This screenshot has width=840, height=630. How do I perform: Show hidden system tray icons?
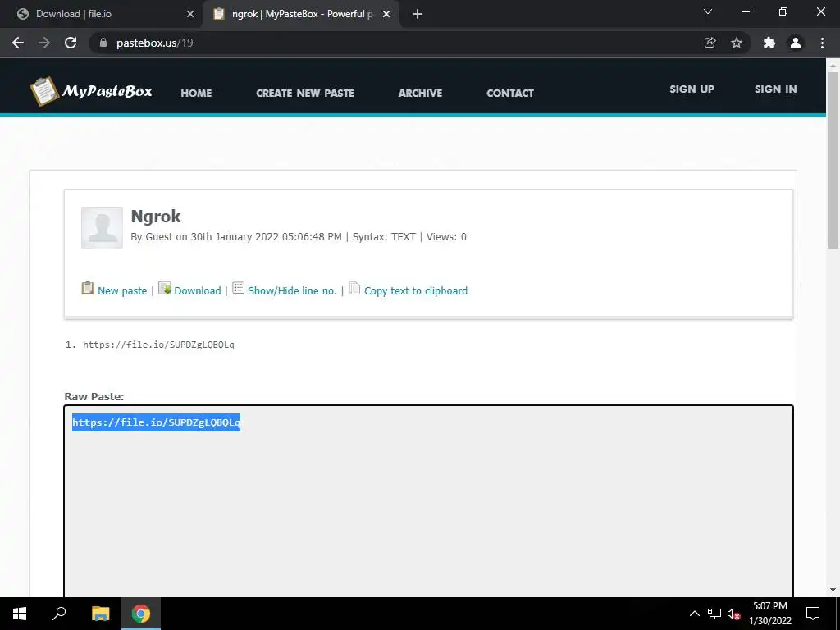(694, 614)
